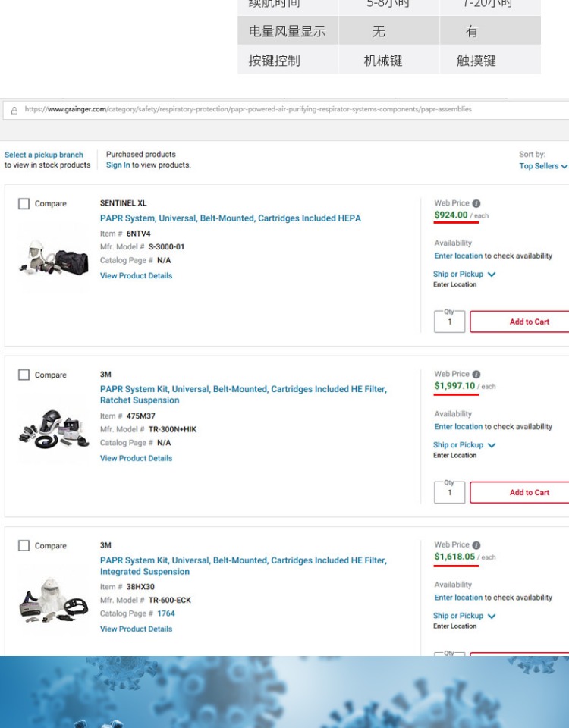Click the Qty field for SENTINEL XL
569x728 pixels.
[x=450, y=322]
